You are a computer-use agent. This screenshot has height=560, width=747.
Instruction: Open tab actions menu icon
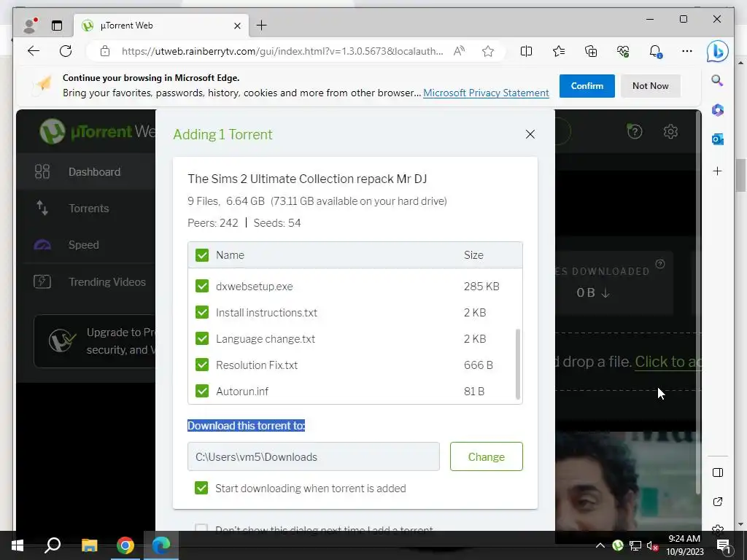click(57, 26)
